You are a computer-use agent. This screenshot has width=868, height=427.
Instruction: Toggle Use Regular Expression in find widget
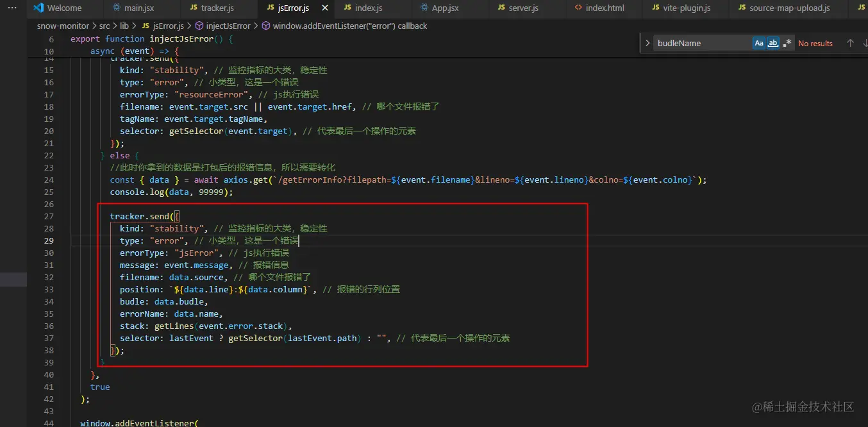(787, 43)
